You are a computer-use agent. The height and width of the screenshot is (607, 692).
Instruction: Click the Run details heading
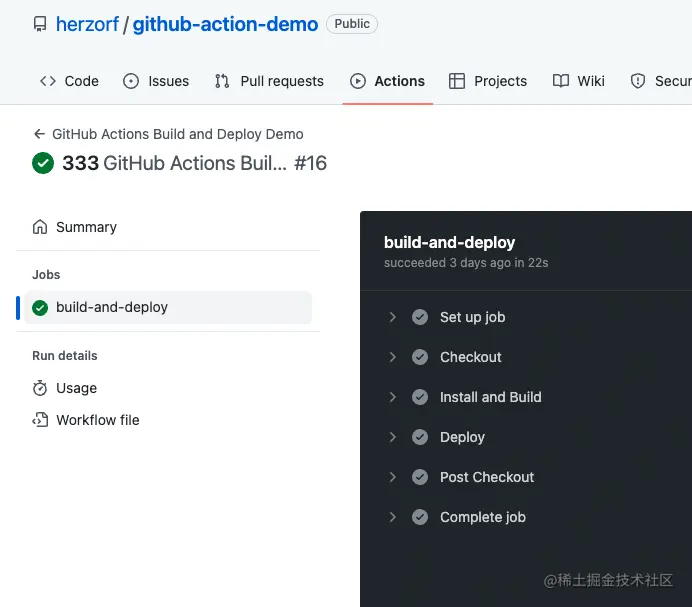point(65,356)
